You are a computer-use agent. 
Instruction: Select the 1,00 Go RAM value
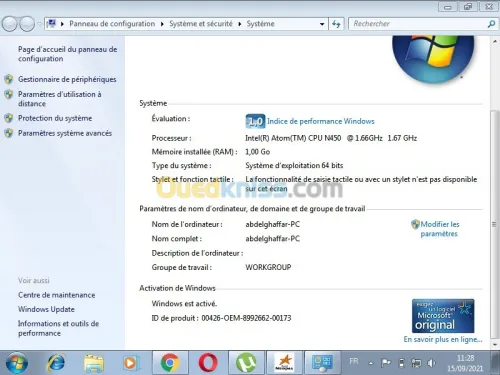pyautogui.click(x=258, y=152)
